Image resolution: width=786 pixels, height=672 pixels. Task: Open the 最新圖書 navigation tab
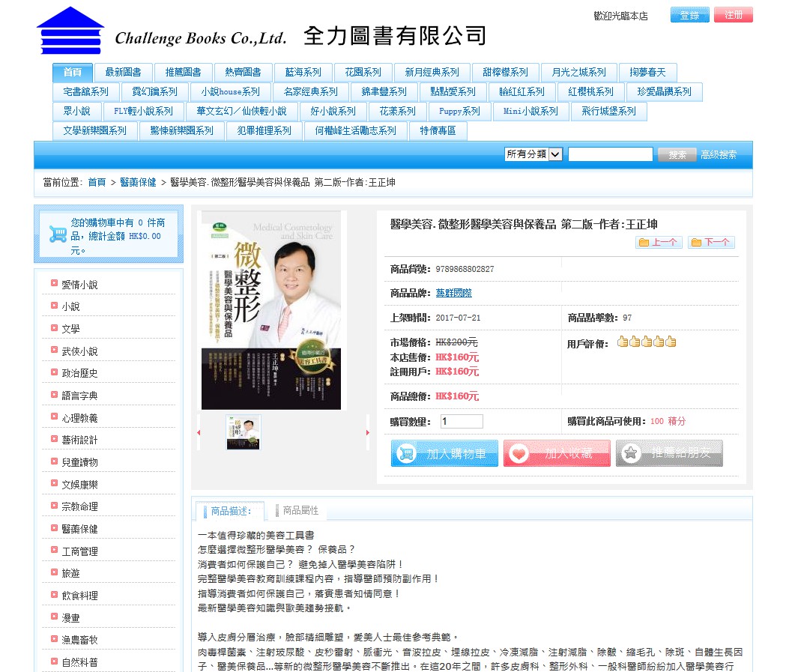click(x=123, y=73)
